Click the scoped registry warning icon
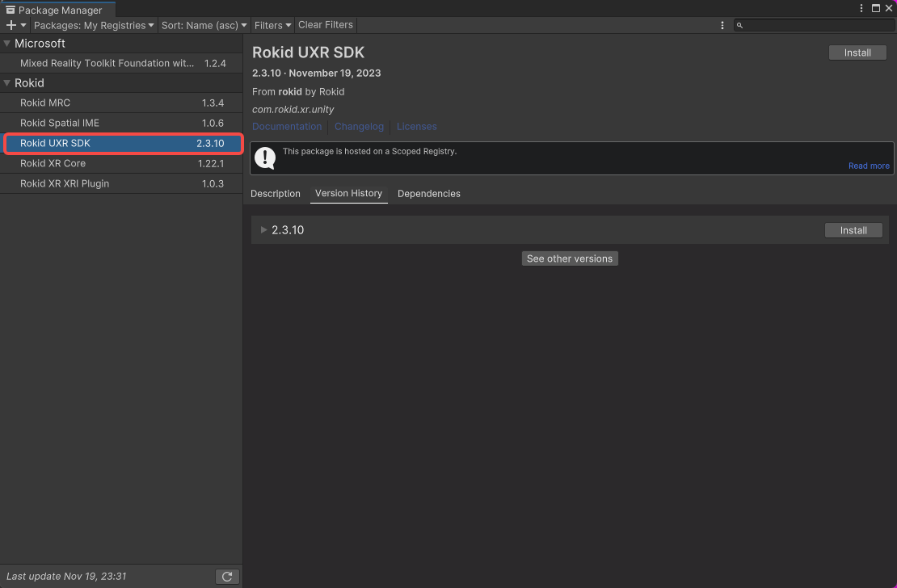Screen dimensions: 897x588 (265, 157)
